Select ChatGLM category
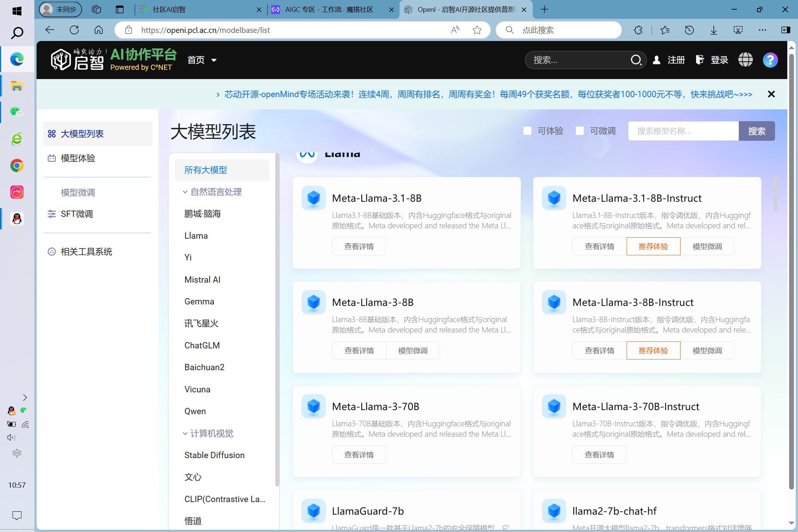 click(x=202, y=345)
